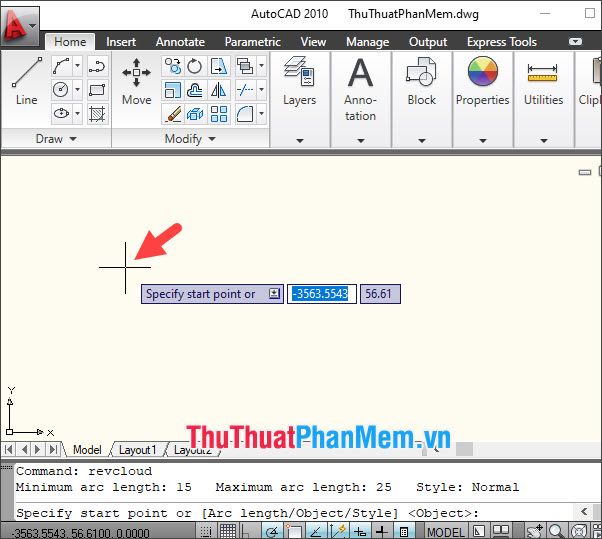Click the Bring to Front draw order icon

[245, 66]
